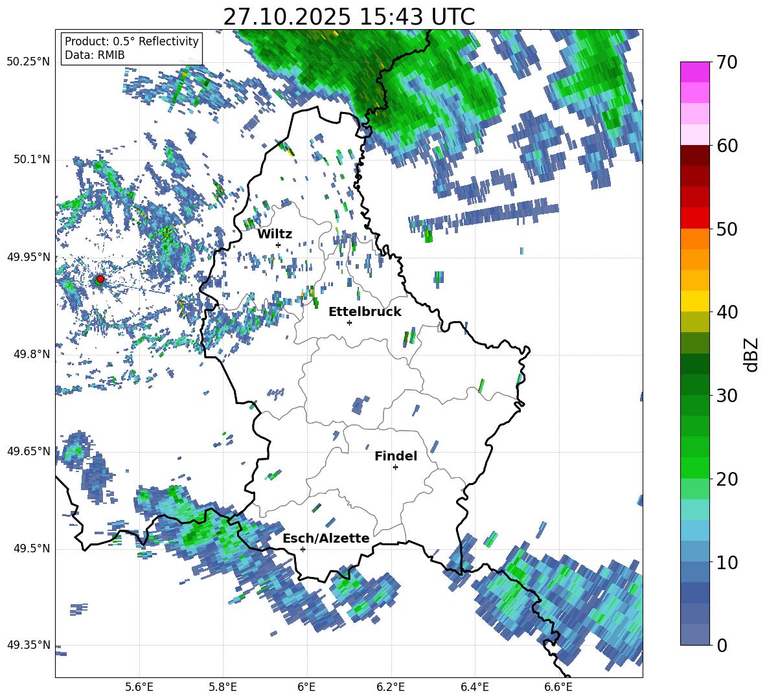Click the 27.10.2025 15:43 UTC title
The width and height of the screenshot is (767, 700).
[349, 17]
